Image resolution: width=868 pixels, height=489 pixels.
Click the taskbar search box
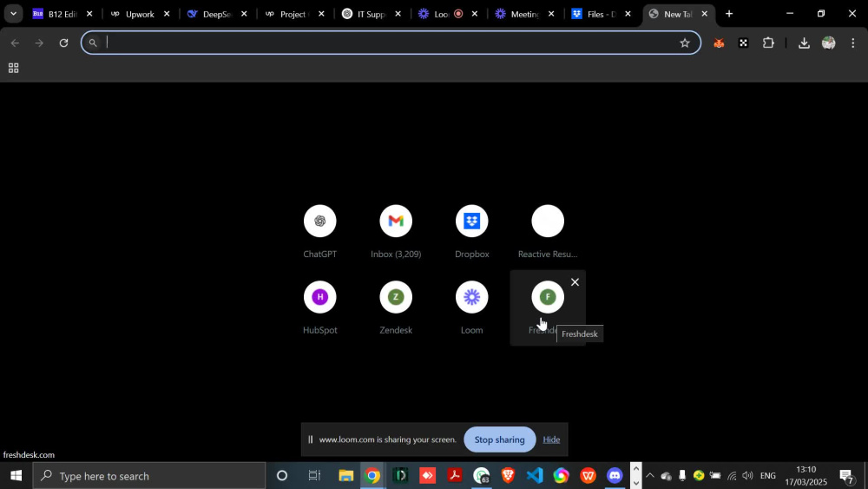click(x=149, y=476)
